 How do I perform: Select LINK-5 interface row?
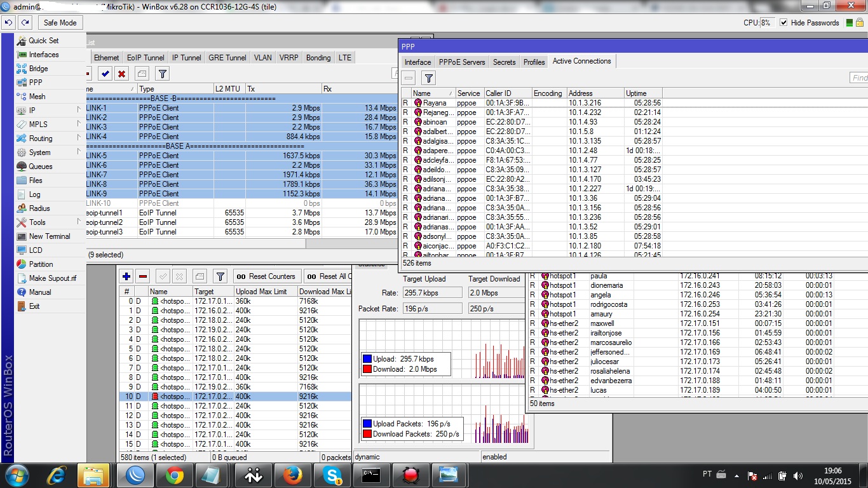[241, 156]
